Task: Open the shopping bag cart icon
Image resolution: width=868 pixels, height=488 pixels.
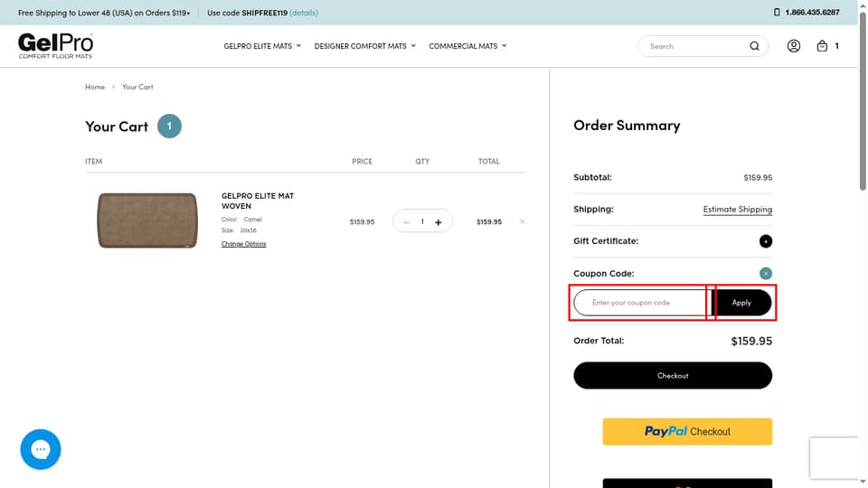Action: click(x=822, y=46)
